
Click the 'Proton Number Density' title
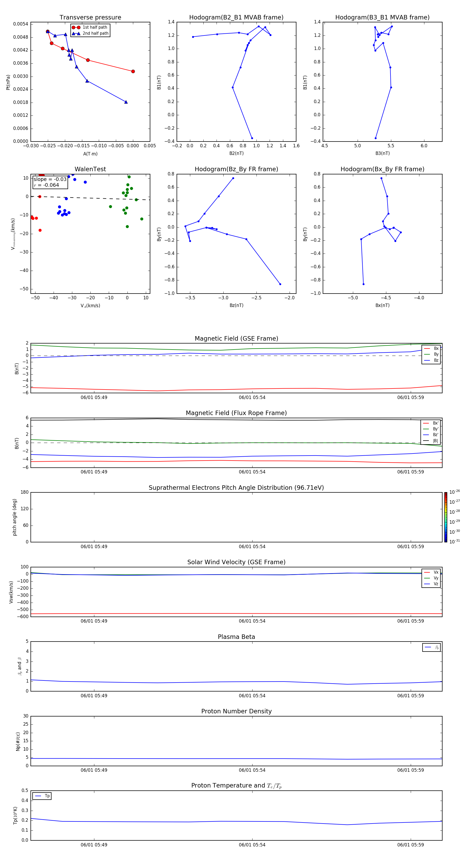pos(236,711)
